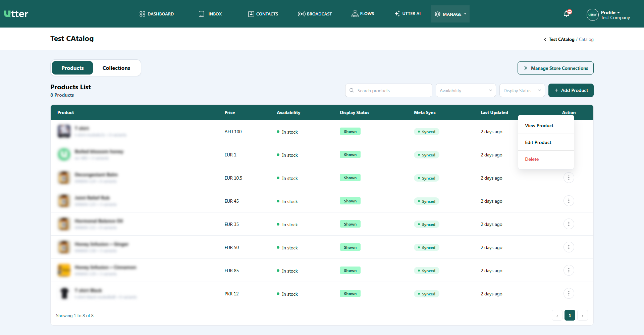Click Manage Store Connections button
This screenshot has width=644, height=335.
555,68
